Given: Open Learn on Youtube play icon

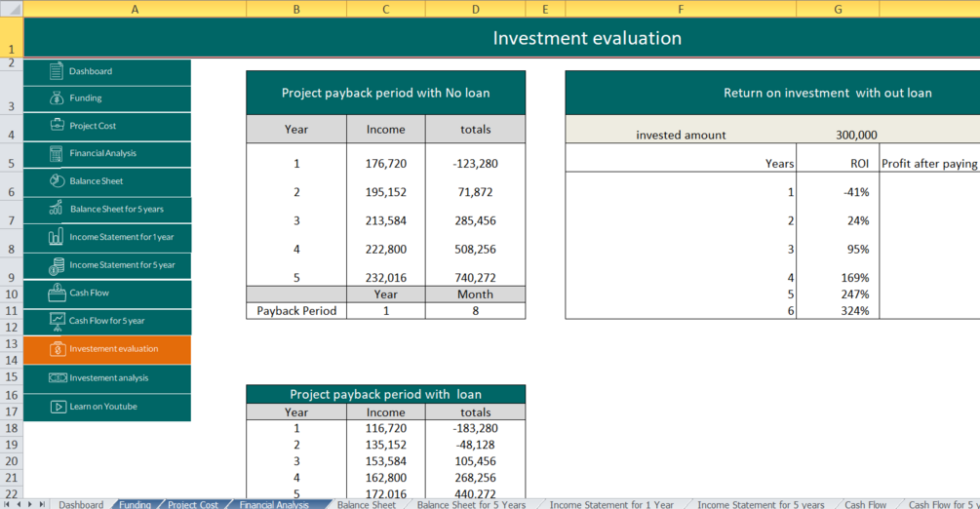Looking at the screenshot, I should tap(58, 407).
